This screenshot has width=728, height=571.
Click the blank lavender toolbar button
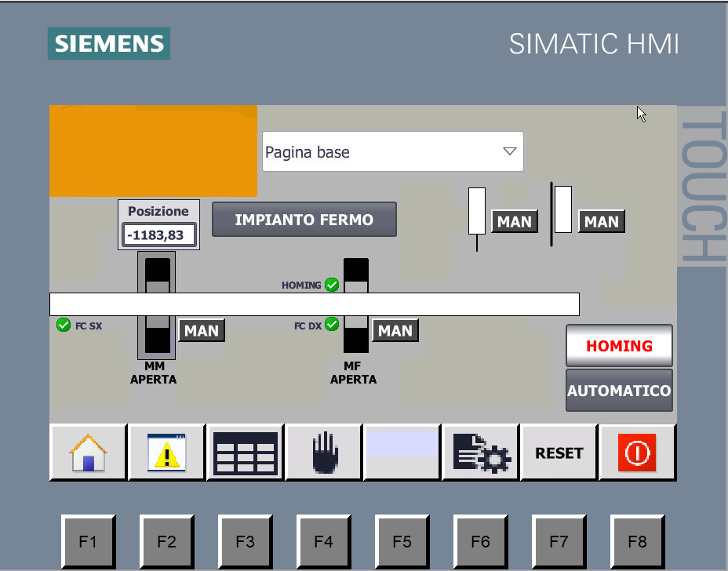(x=402, y=453)
